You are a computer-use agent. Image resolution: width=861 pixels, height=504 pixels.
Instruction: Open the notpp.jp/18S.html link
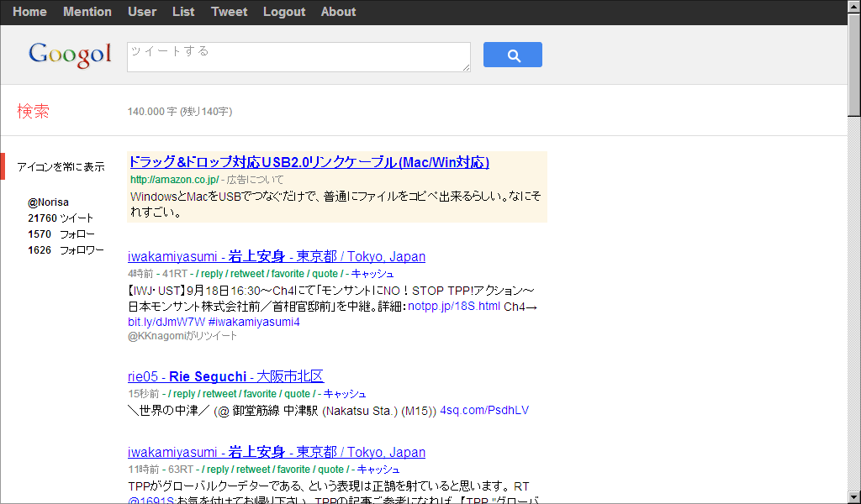coord(454,306)
